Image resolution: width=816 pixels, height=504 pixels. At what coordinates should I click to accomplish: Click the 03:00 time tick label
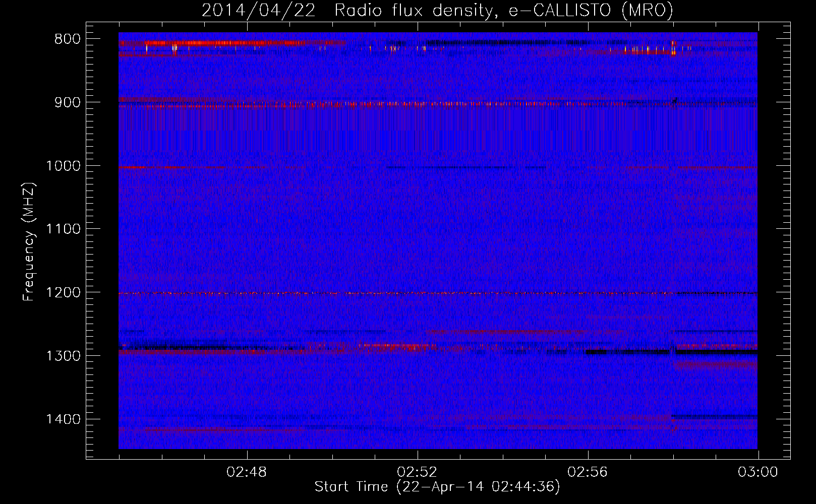758,472
